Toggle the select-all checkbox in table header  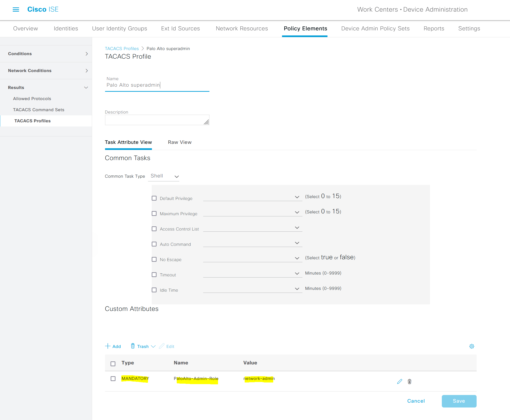(x=113, y=364)
